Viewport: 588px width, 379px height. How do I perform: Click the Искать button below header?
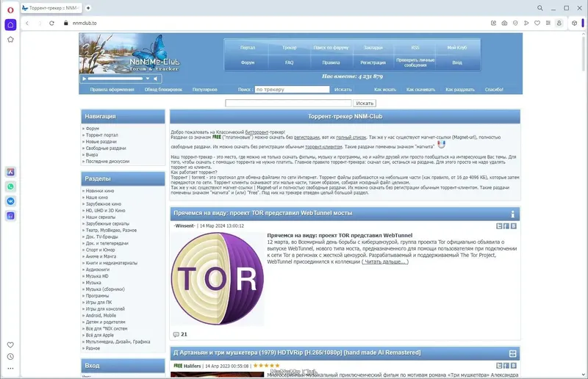365,103
